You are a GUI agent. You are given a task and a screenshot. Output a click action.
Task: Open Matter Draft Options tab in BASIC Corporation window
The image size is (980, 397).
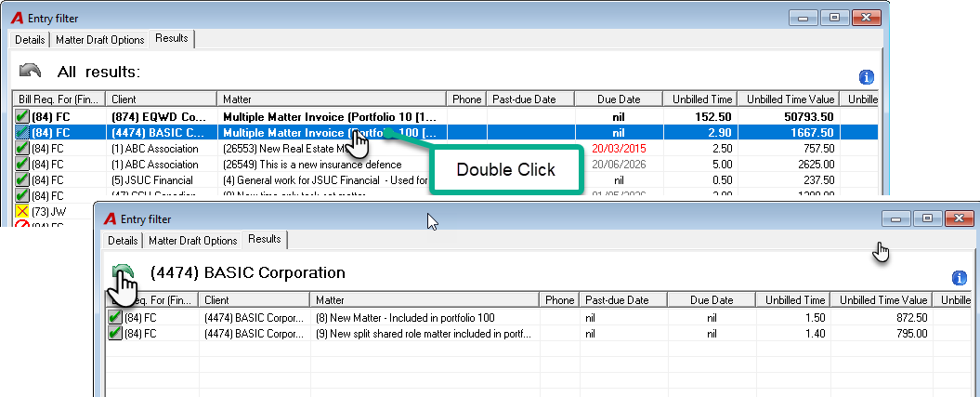[x=193, y=241]
